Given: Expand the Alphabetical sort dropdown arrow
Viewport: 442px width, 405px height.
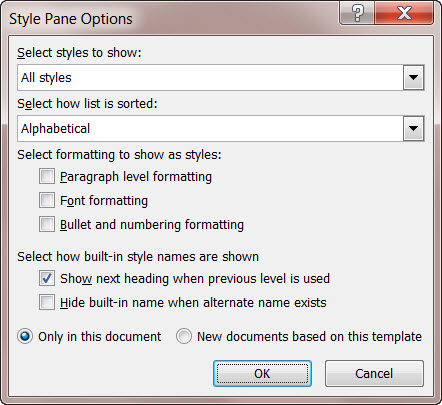Looking at the screenshot, I should pos(413,129).
